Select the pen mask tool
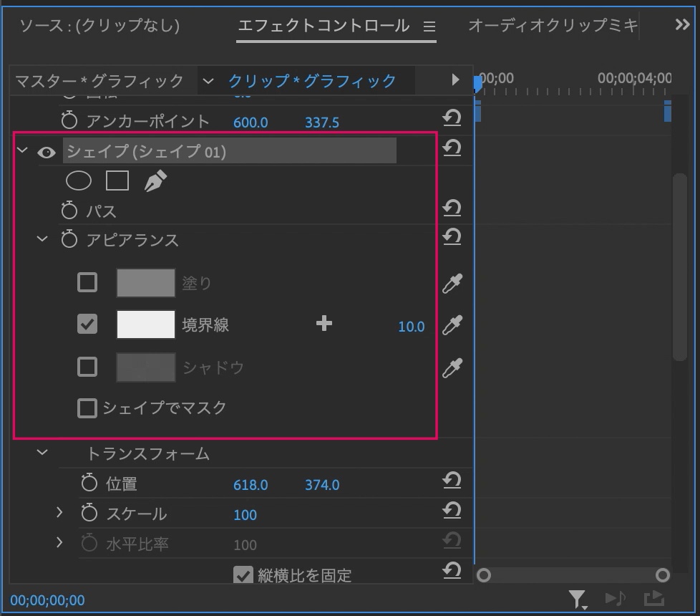Screen dimensions: 700x616 tap(155, 181)
